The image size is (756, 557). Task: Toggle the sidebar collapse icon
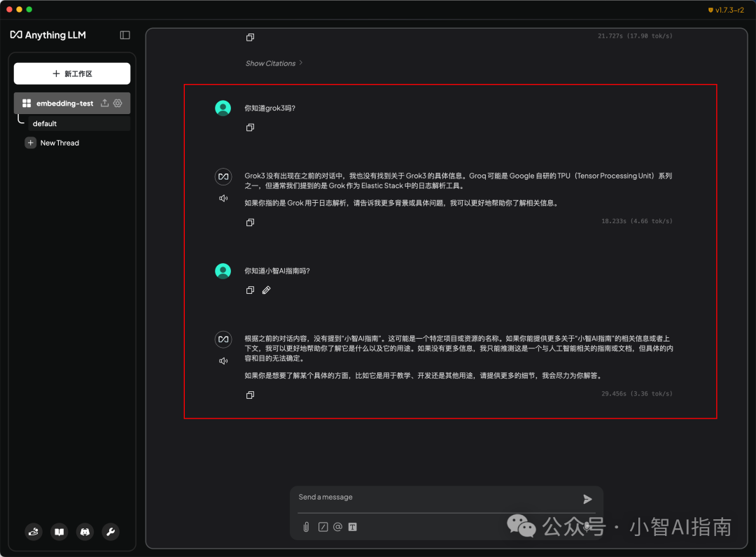[x=125, y=35]
